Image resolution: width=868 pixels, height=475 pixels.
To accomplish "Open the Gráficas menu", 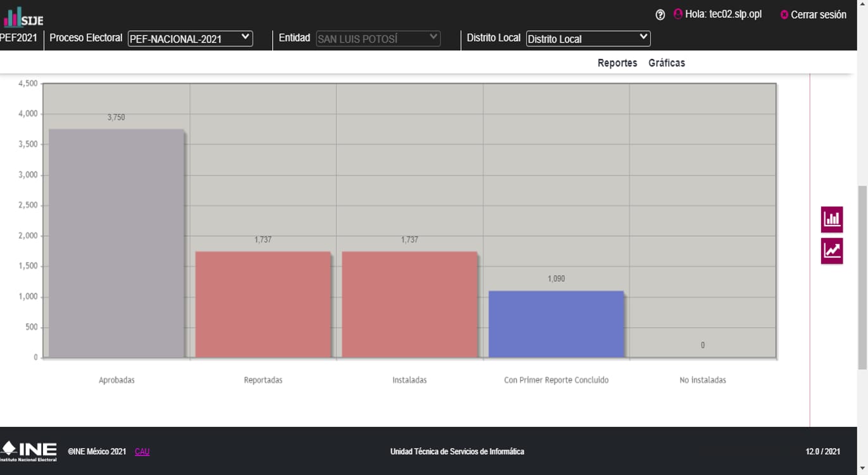I will coord(666,63).
